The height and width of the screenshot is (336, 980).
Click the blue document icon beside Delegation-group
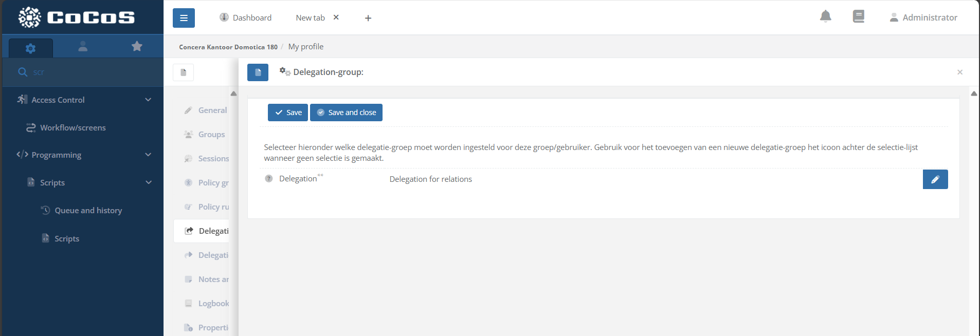(258, 72)
